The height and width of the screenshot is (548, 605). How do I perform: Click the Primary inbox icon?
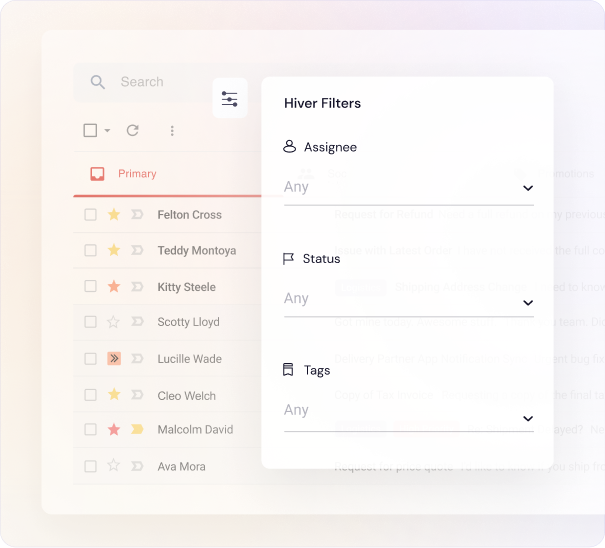point(97,174)
